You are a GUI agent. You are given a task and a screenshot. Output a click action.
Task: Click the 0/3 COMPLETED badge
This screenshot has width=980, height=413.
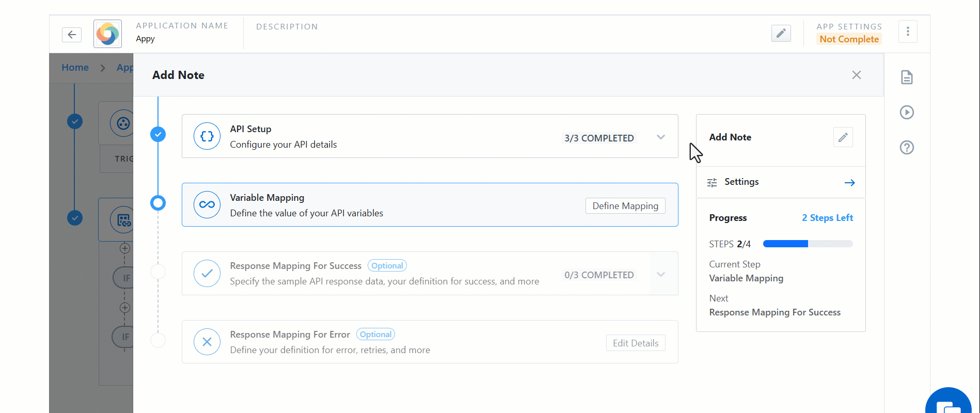599,275
